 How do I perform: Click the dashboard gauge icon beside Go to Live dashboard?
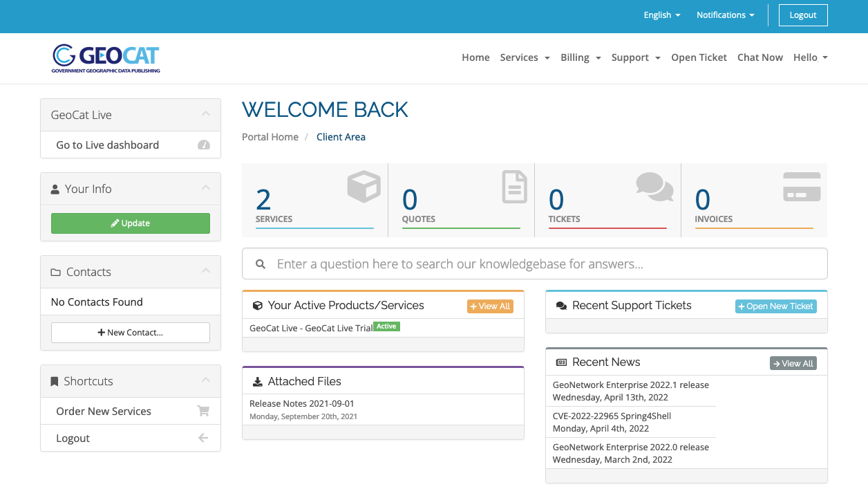[x=204, y=145]
